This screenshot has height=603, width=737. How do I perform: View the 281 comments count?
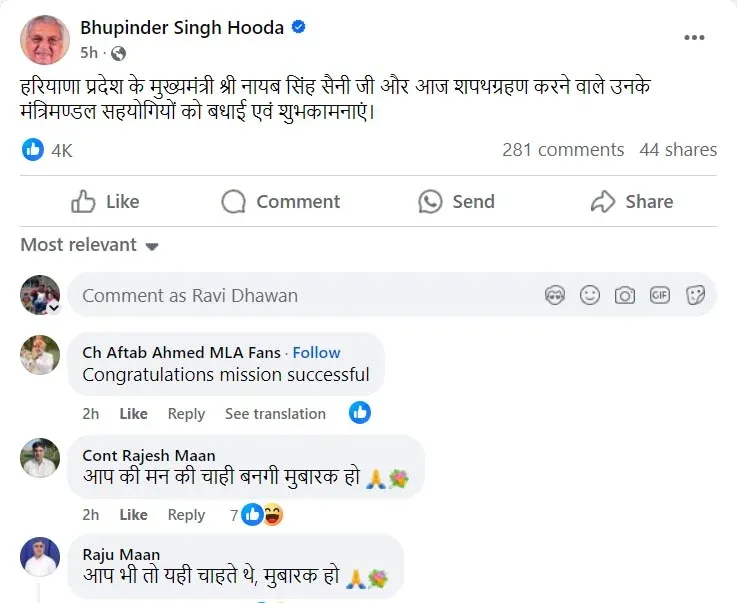tap(563, 150)
